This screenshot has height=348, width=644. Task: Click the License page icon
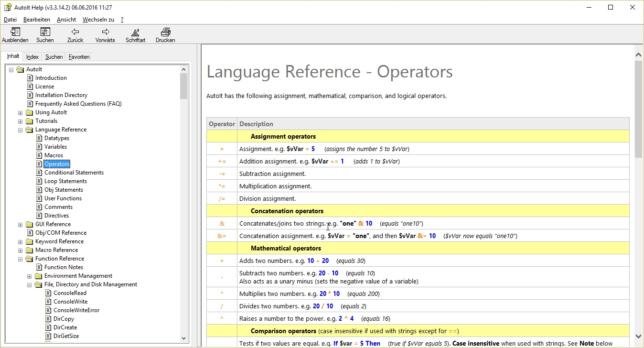pos(31,87)
